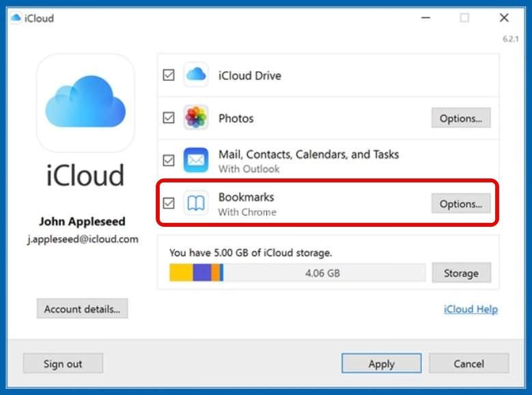Click the 'With Outlook' subtitle

coord(249,169)
